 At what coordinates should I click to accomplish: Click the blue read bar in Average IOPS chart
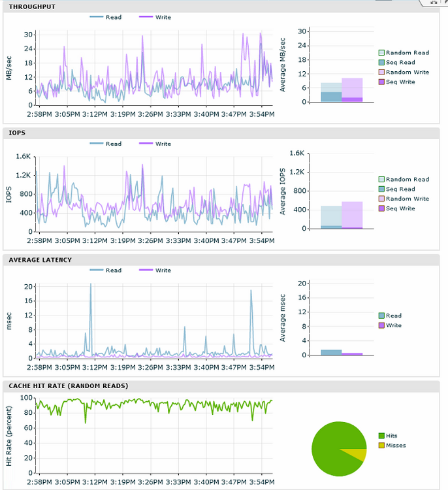[x=332, y=217]
